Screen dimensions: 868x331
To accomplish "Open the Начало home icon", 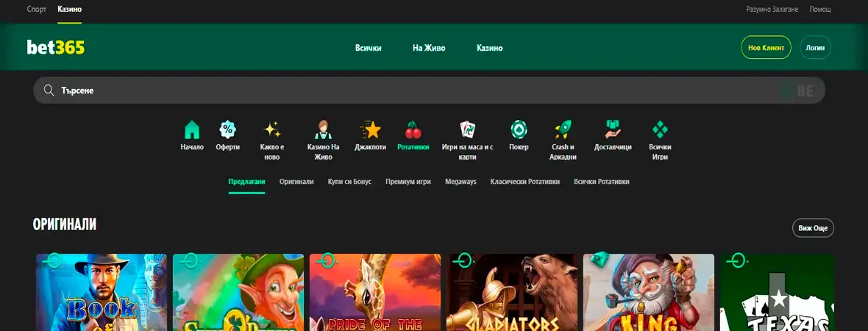I will 192,129.
